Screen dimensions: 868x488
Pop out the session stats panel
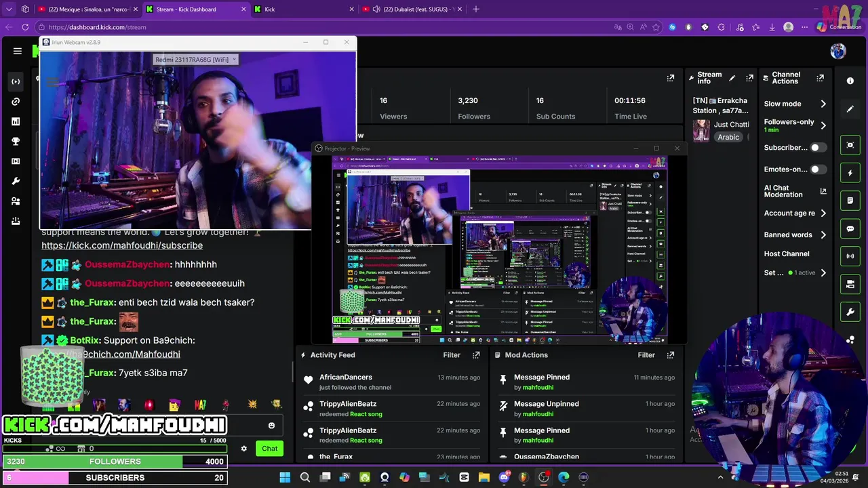[x=671, y=79]
